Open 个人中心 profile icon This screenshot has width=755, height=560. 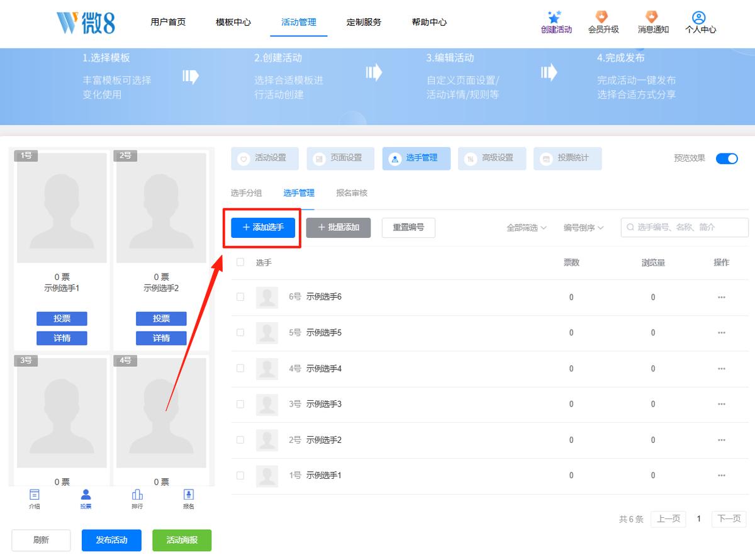pyautogui.click(x=698, y=18)
